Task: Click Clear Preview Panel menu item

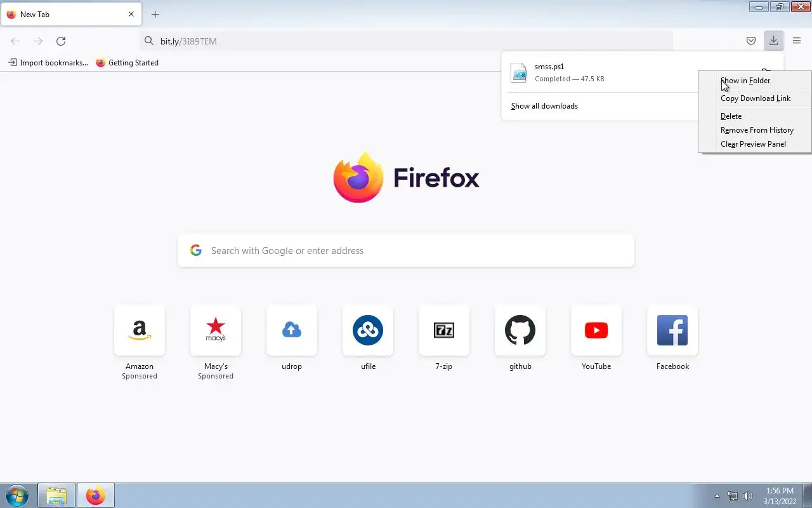Action: (x=754, y=144)
